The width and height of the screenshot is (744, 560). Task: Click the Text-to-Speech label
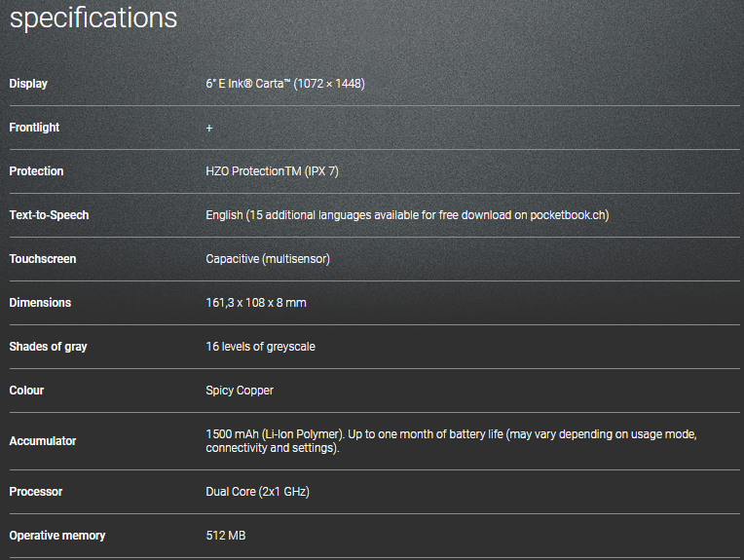[49, 215]
